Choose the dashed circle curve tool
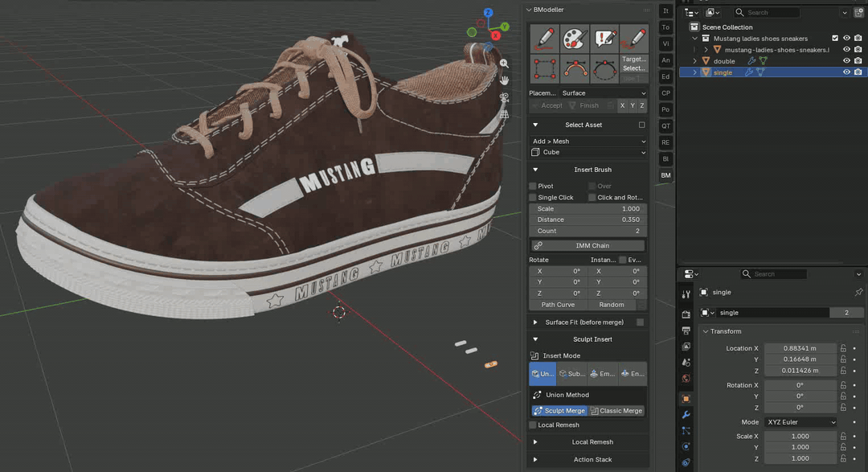868x472 pixels. 604,69
